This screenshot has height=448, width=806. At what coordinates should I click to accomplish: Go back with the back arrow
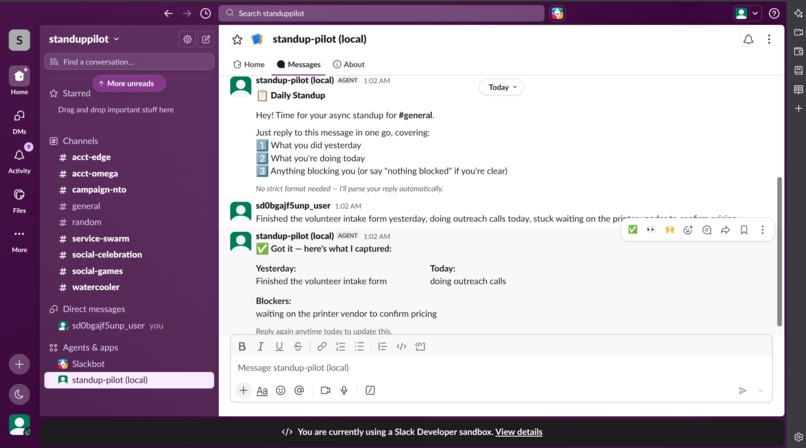(x=168, y=13)
